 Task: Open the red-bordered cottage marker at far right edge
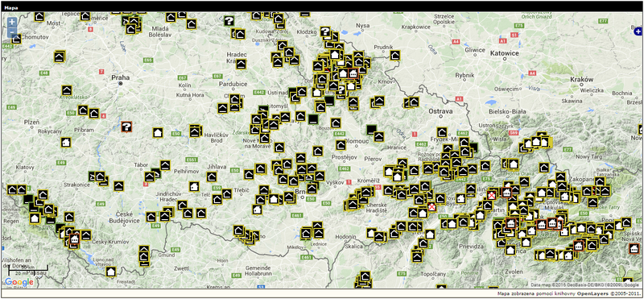pyautogui.click(x=634, y=249)
